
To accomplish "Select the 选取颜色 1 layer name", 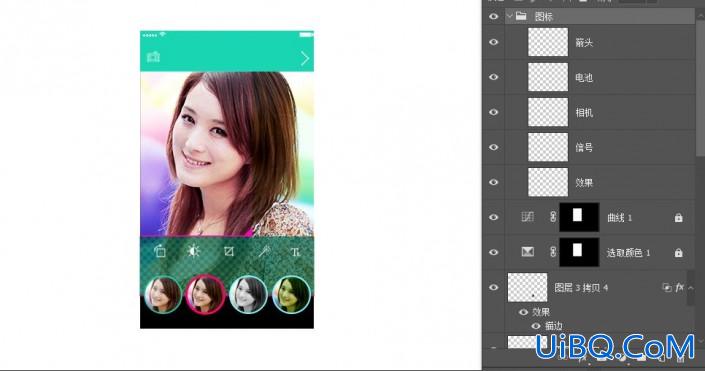I will click(629, 253).
